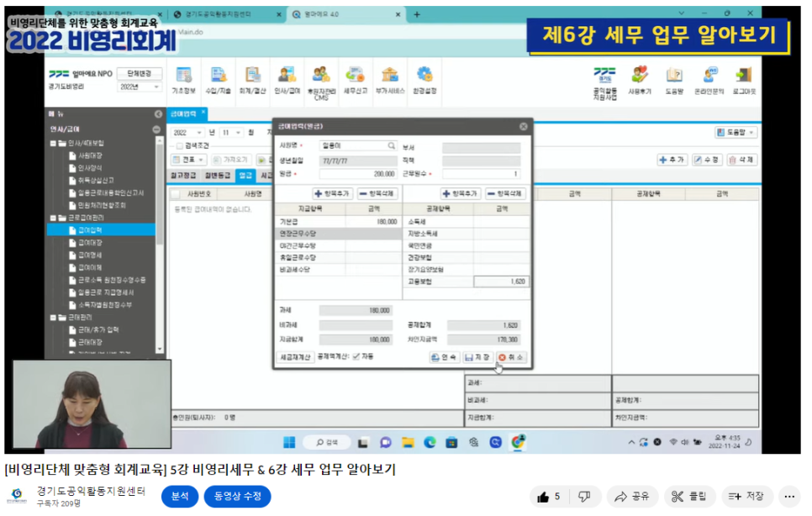The image size is (812, 516).
Task: Toggle the select-all checkbox beside 사원번호 header
Action: tap(176, 194)
